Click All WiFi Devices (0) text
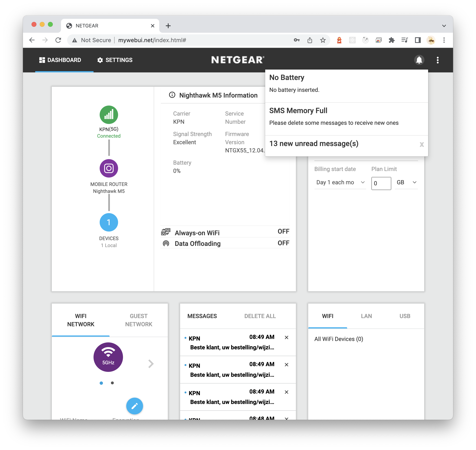476x450 pixels. [x=338, y=339]
